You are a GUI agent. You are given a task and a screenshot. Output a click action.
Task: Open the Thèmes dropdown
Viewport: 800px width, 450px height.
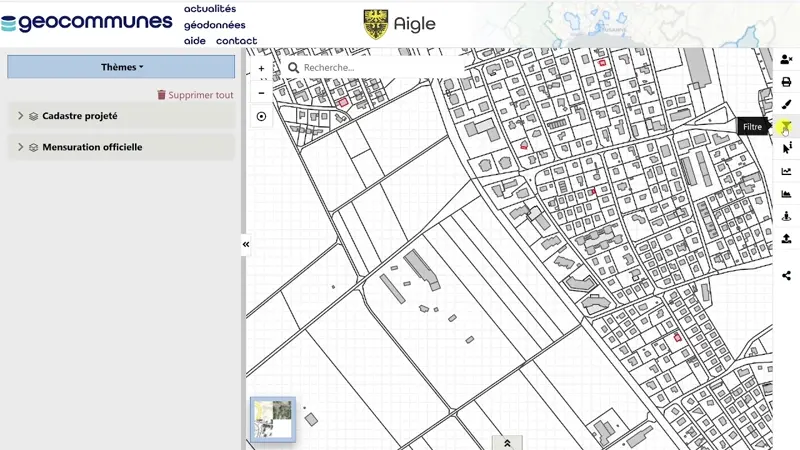pos(121,67)
